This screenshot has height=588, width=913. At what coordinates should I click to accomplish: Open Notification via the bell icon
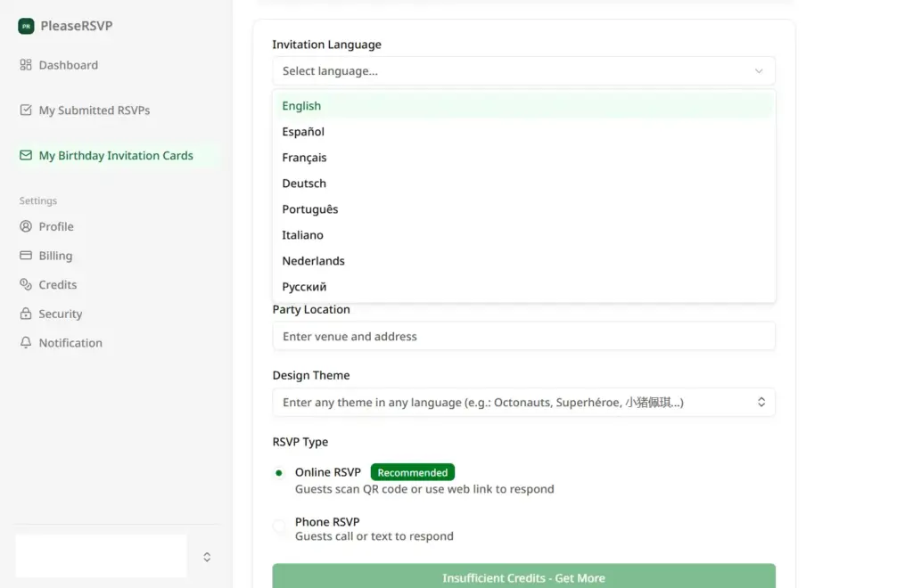pyautogui.click(x=25, y=342)
